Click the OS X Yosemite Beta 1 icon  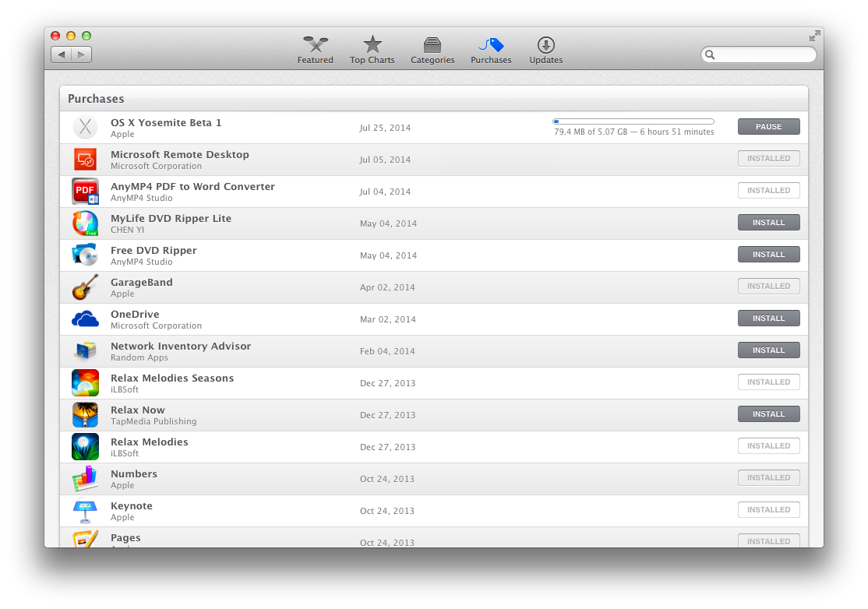coord(85,127)
